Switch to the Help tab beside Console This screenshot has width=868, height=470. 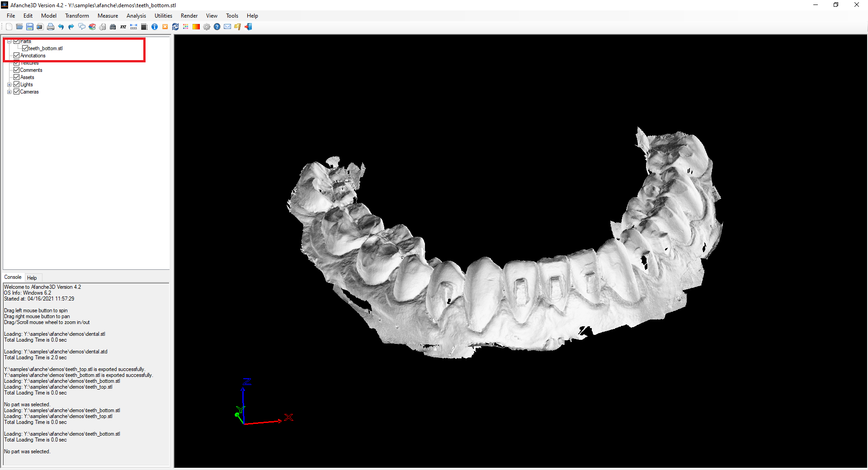click(32, 278)
